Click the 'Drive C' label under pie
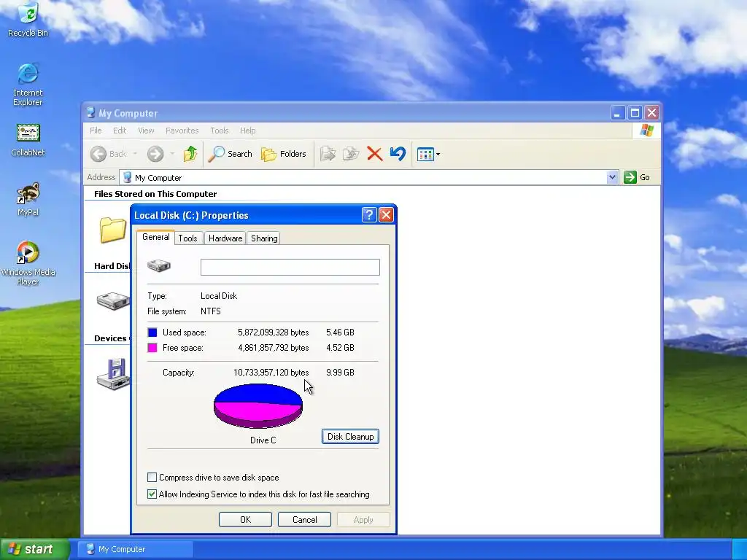This screenshot has width=747, height=560. [263, 440]
